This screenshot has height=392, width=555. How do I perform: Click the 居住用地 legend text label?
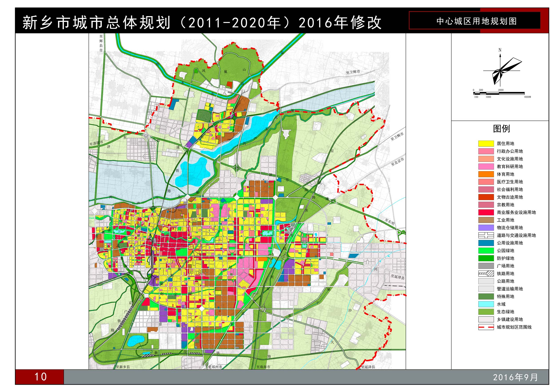[505, 144]
